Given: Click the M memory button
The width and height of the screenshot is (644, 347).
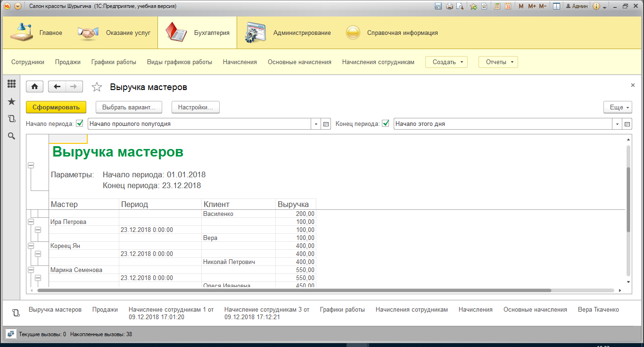Looking at the screenshot, I should [x=521, y=6].
